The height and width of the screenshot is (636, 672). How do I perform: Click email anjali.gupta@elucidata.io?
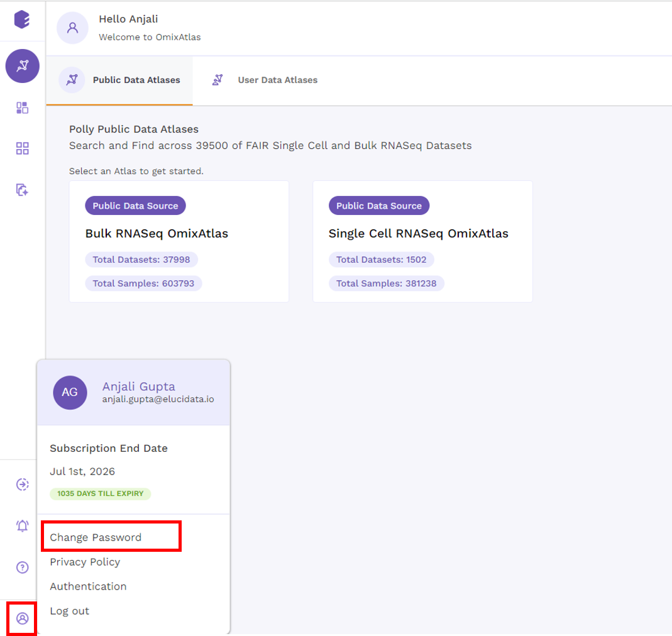pos(158,400)
